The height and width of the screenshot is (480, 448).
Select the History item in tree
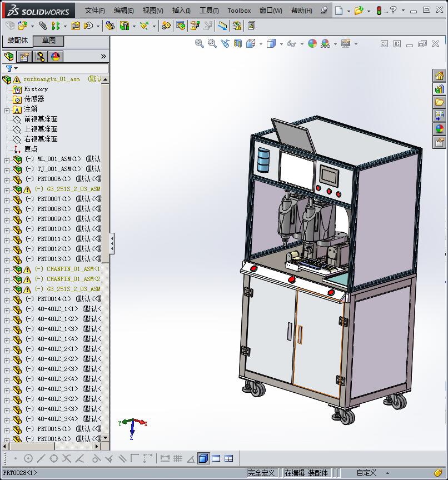pos(36,89)
